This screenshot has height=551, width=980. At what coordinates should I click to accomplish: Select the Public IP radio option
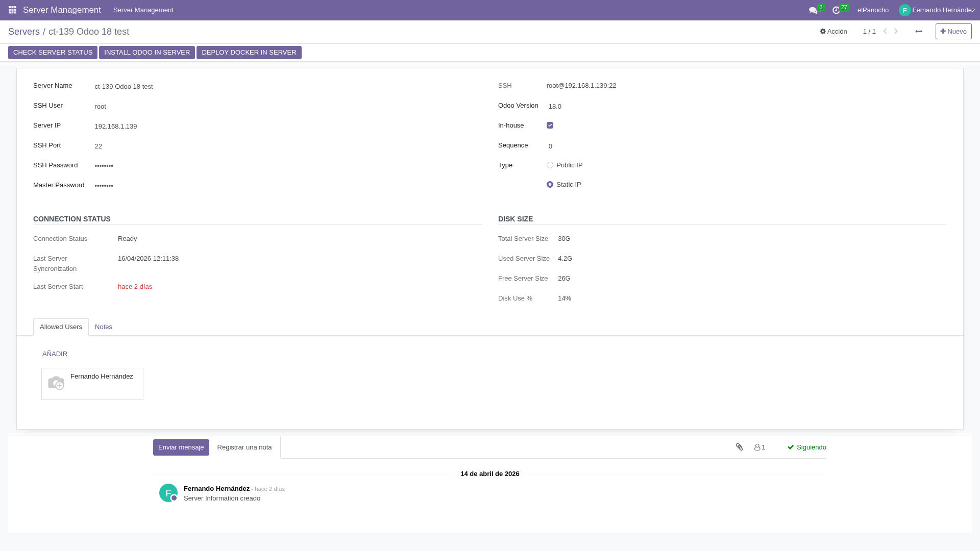click(550, 165)
